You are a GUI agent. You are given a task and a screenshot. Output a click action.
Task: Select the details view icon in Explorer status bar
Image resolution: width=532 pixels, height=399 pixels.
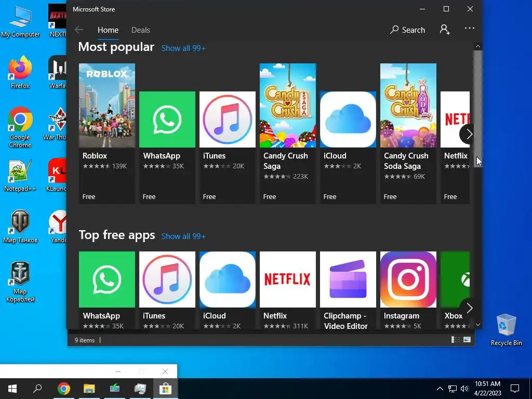tap(455, 340)
